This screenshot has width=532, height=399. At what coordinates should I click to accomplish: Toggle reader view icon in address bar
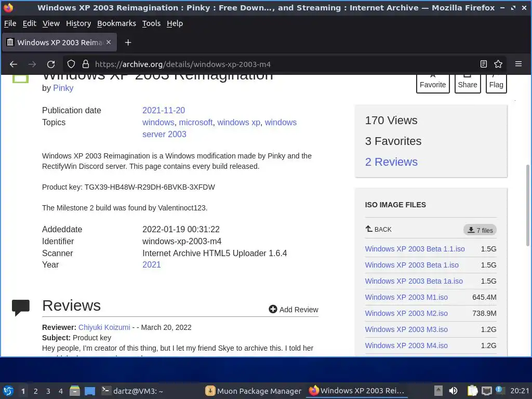(x=484, y=64)
